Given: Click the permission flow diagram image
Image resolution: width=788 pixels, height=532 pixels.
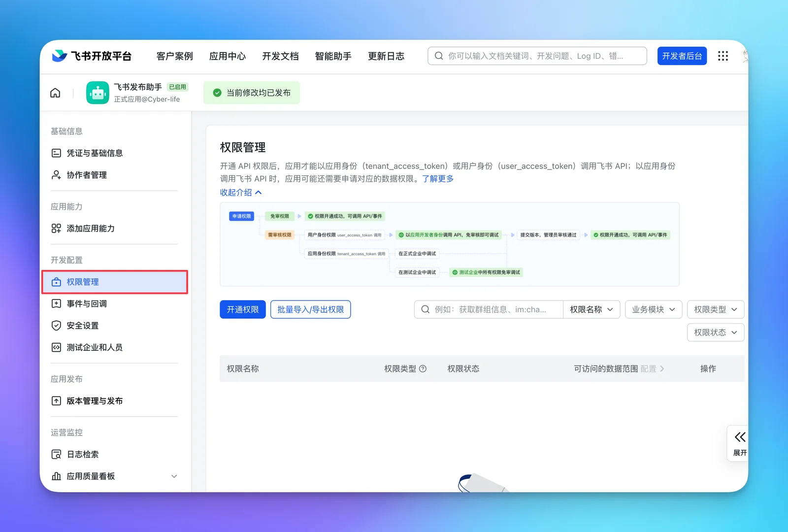Looking at the screenshot, I should point(450,244).
